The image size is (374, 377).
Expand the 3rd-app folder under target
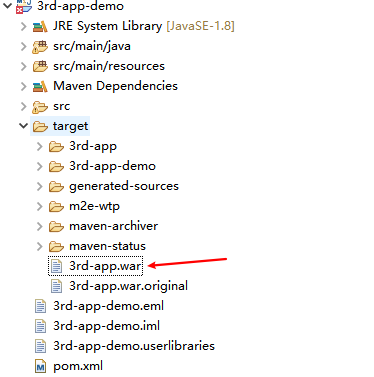40,146
